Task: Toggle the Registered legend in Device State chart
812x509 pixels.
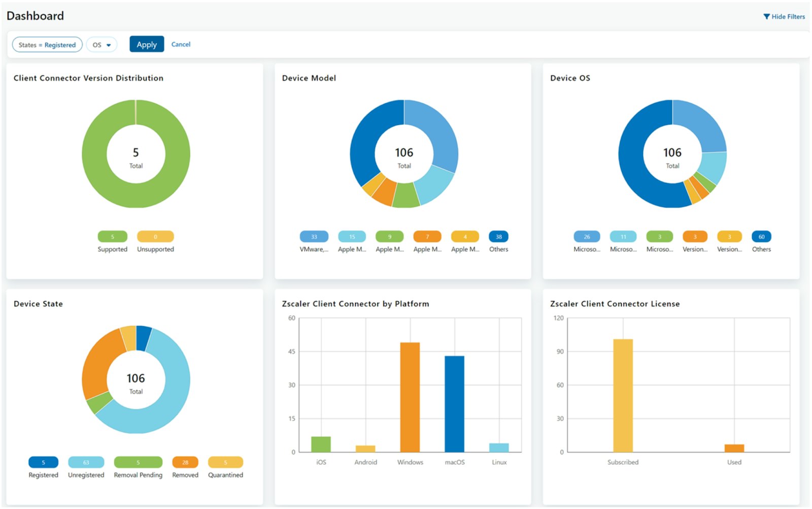Action: coord(43,462)
